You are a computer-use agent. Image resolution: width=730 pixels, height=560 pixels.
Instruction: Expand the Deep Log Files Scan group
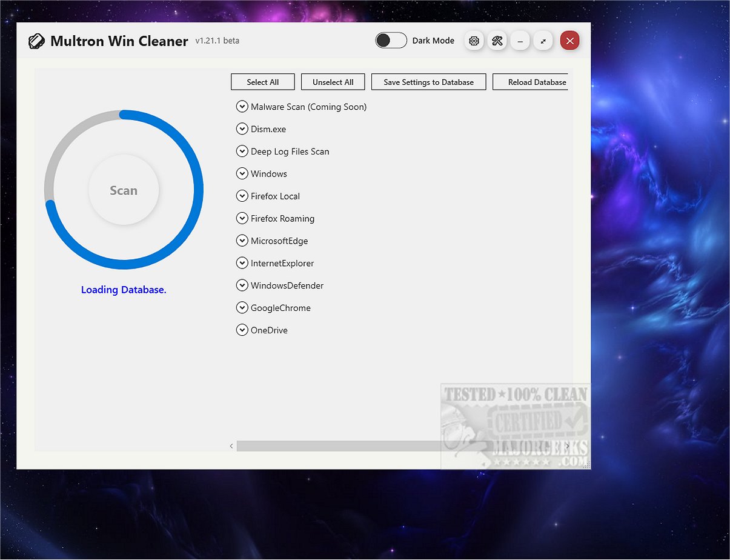coord(242,152)
